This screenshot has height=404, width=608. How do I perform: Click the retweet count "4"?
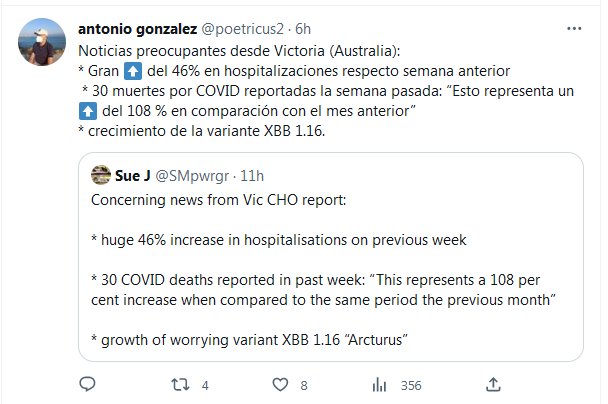[x=203, y=384]
